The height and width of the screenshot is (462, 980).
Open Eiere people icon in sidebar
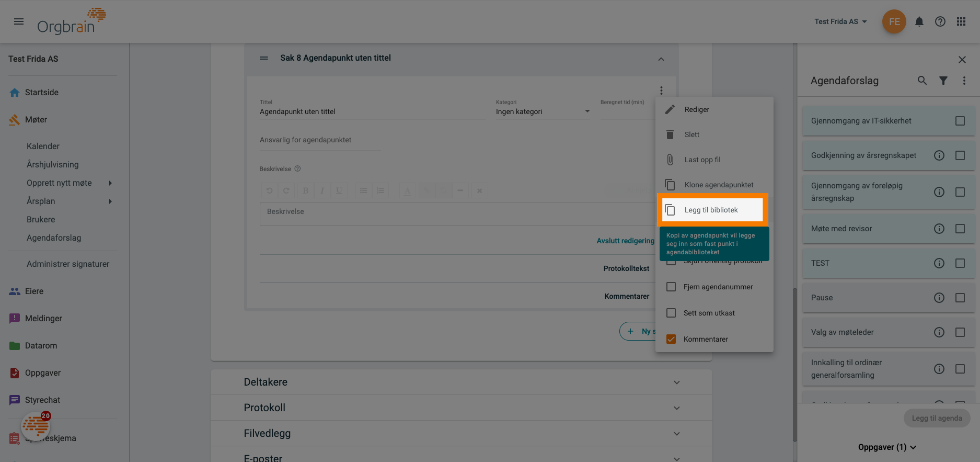(x=15, y=291)
